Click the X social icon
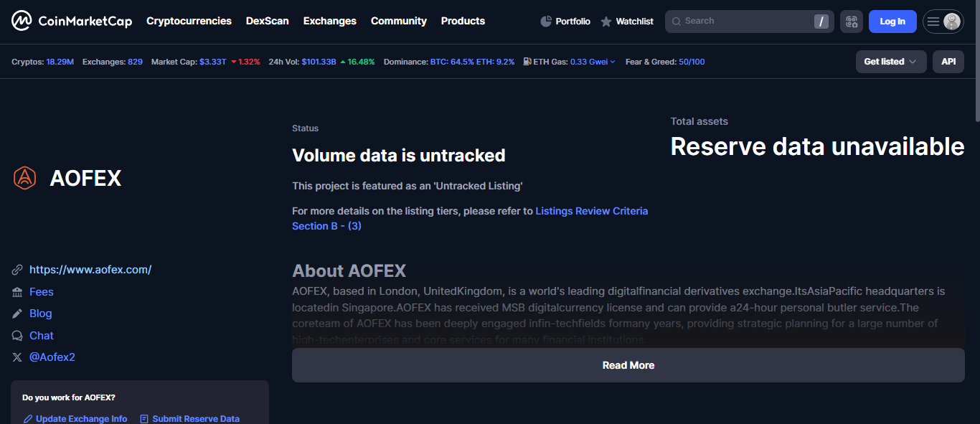Screen dimensions: 980x424 (17, 357)
